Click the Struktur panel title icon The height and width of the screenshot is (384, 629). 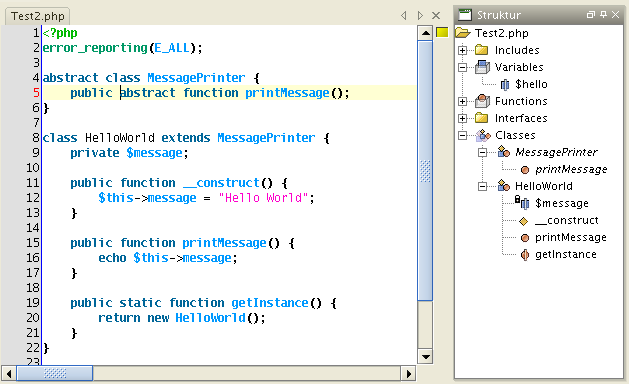point(465,15)
